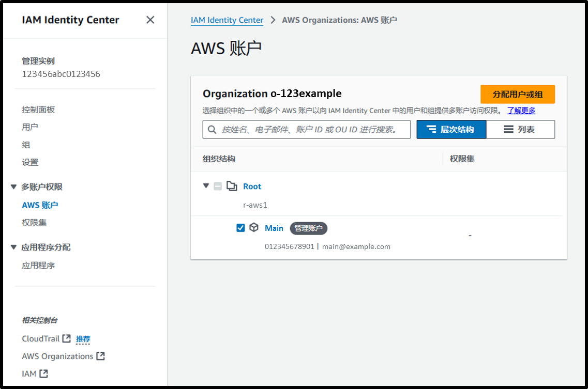
Task: Collapse the 应用程序分配 section
Action: pyautogui.click(x=13, y=247)
